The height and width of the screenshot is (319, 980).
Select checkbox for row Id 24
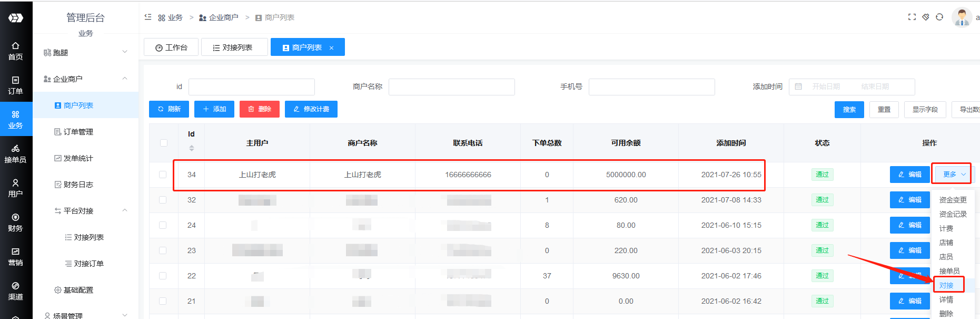163,225
